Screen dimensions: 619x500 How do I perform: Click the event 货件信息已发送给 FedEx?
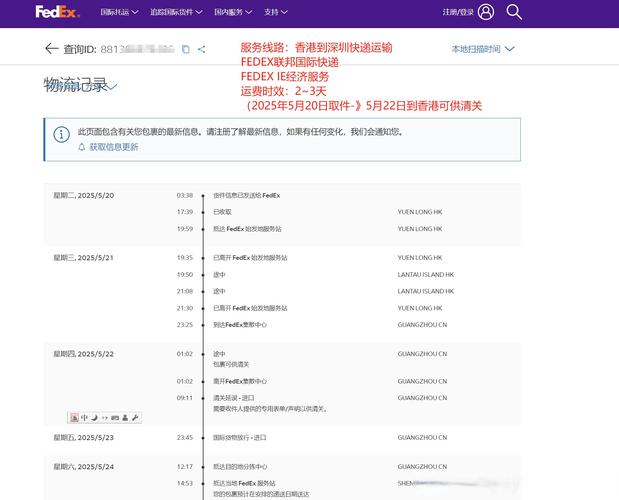coord(247,195)
